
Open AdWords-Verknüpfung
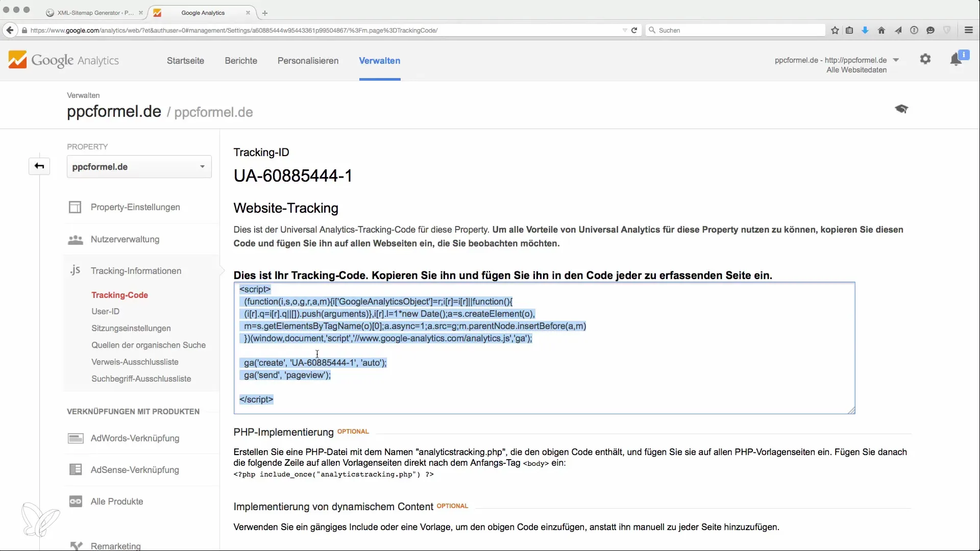[135, 438]
